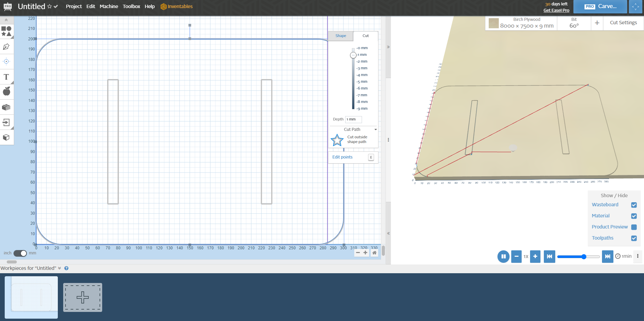This screenshot has width=644, height=321.
Task: Increase simulation speed with plus button
Action: 535,256
